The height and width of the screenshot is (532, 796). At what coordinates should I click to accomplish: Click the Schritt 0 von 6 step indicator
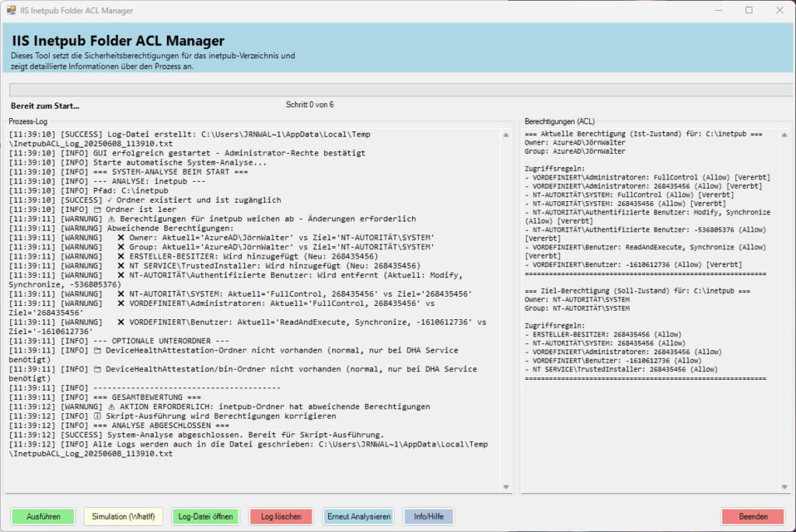click(309, 105)
